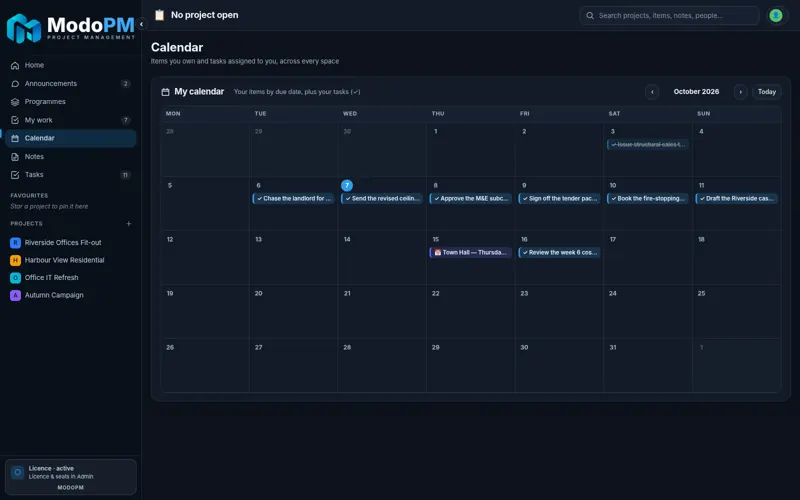
Task: Click the search magnifier icon
Action: (590, 15)
